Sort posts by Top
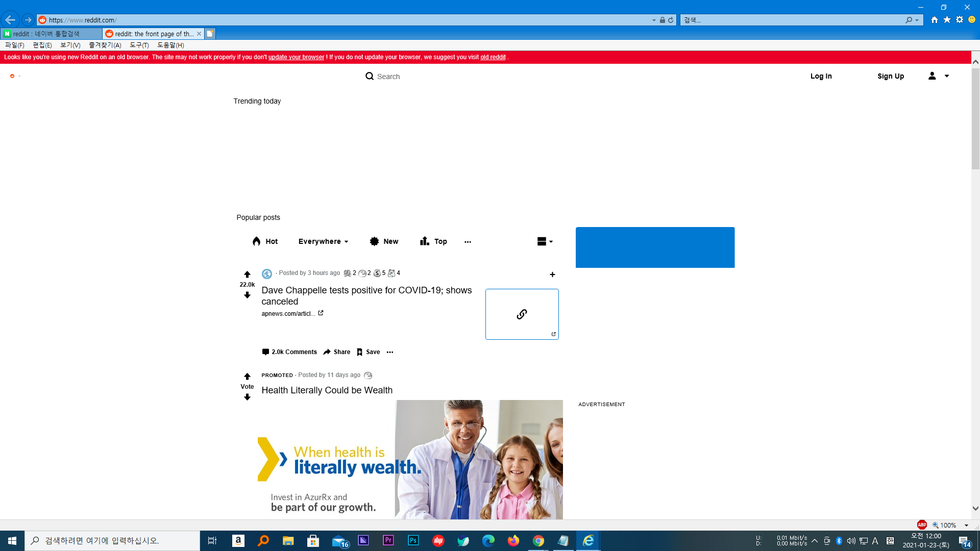The height and width of the screenshot is (551, 980). tap(433, 241)
